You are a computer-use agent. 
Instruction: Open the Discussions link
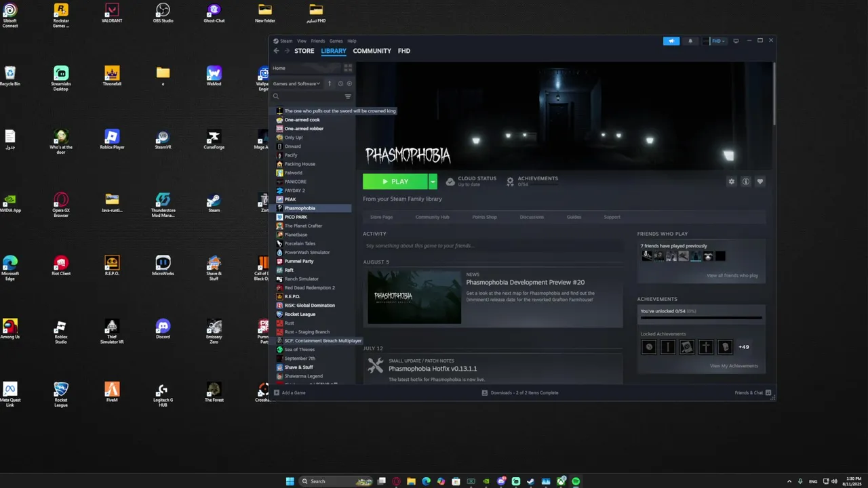pyautogui.click(x=532, y=217)
